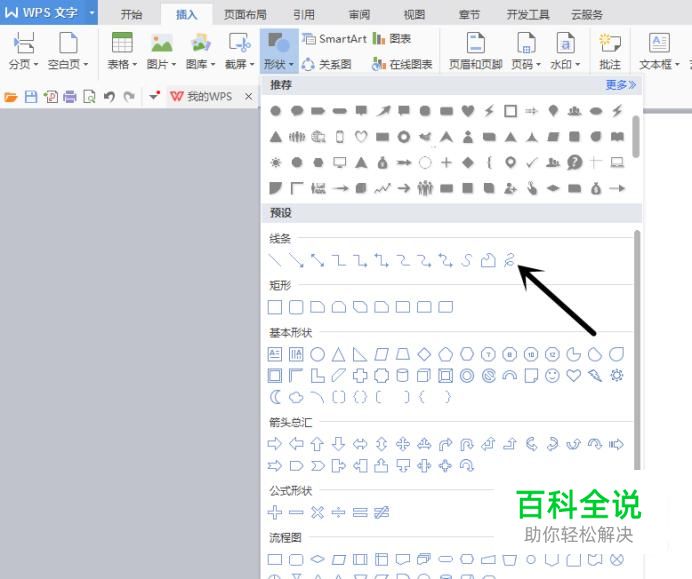Image resolution: width=692 pixels, height=579 pixels.
Task: Close the 我的WPS tab
Action: pos(249,96)
